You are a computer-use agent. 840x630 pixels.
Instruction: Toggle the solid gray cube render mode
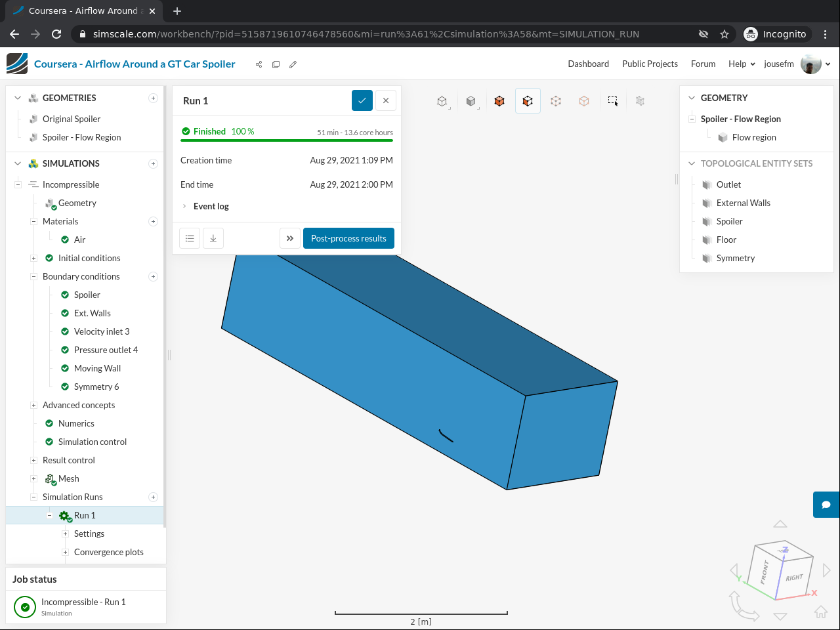pos(471,101)
